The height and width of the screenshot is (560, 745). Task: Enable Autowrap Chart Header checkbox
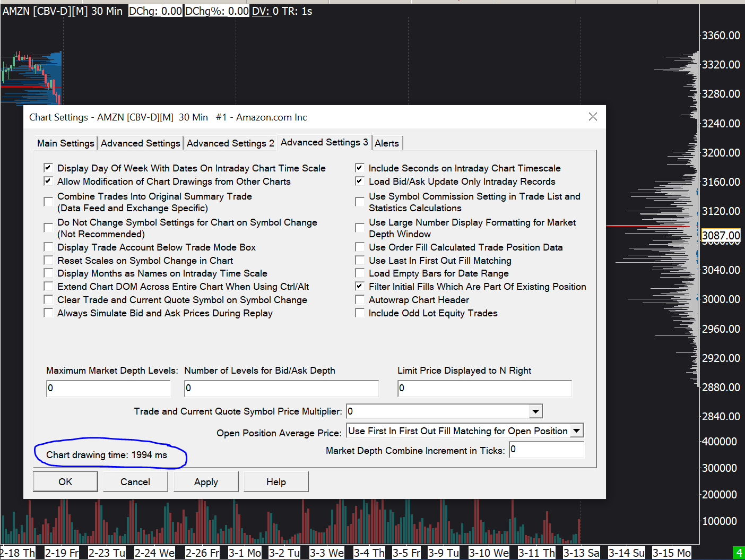tap(360, 300)
